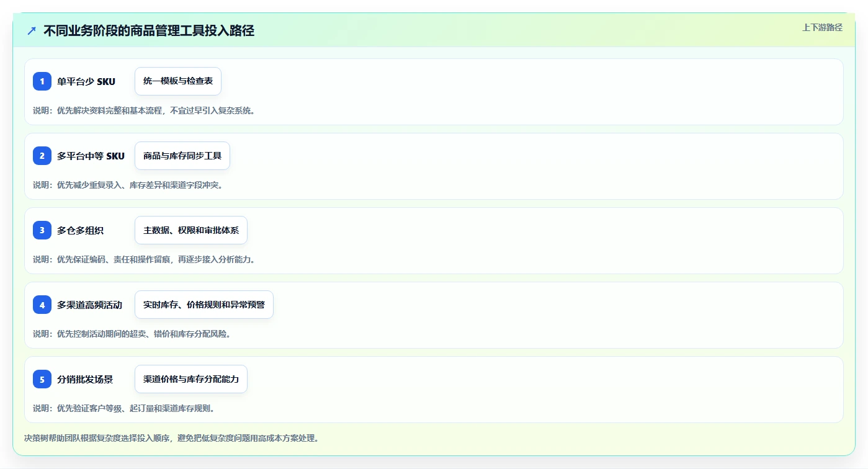Click step number 1 badge
The height and width of the screenshot is (469, 868).
point(42,81)
